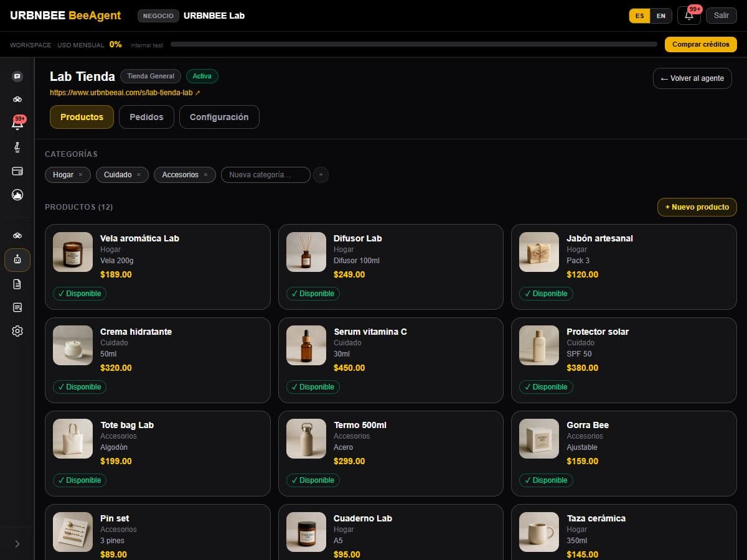Toggle Disponible status on Difusor Lab

[x=313, y=294]
